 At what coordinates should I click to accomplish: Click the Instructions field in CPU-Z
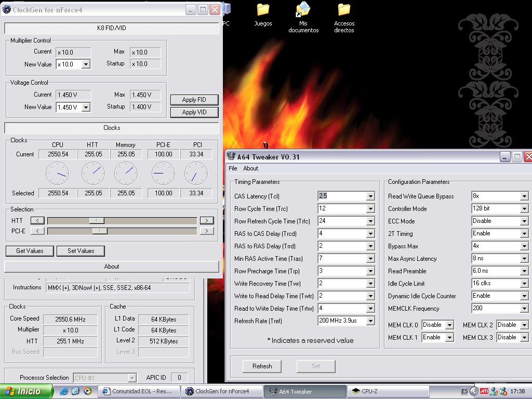click(117, 288)
